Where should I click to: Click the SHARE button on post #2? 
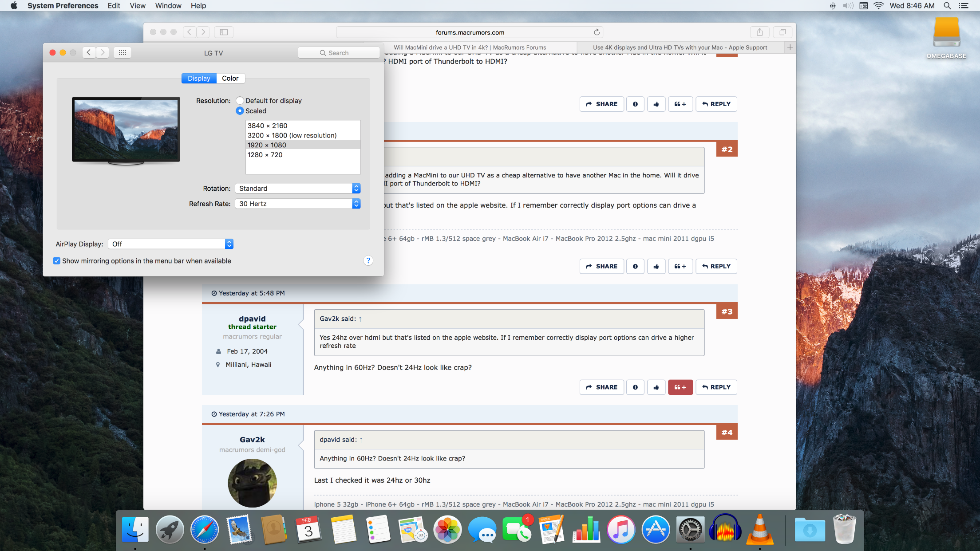click(x=601, y=266)
